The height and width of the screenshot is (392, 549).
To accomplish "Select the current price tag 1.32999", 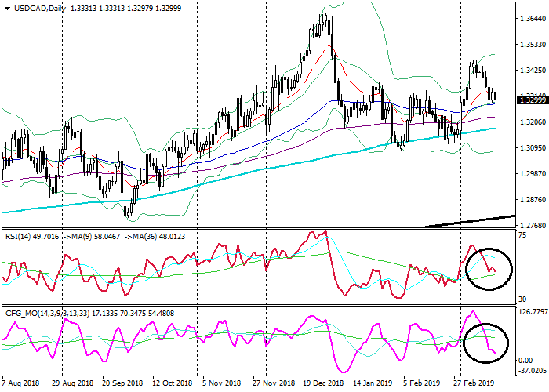I will (x=531, y=100).
